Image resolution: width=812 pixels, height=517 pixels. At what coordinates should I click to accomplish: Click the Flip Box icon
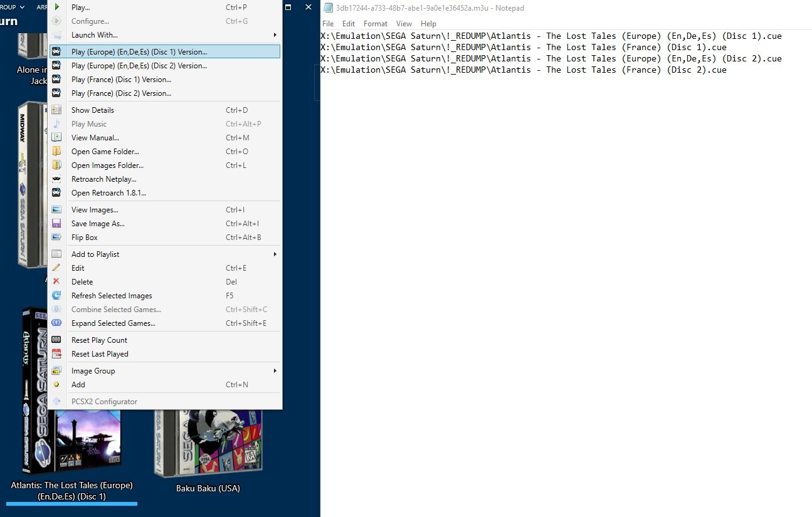[56, 238]
